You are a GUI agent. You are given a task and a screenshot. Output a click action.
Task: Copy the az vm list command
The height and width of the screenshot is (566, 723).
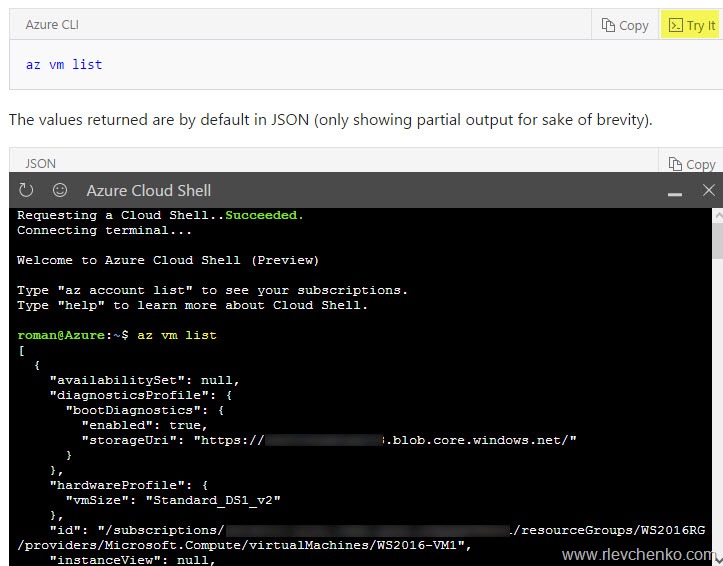coord(625,25)
